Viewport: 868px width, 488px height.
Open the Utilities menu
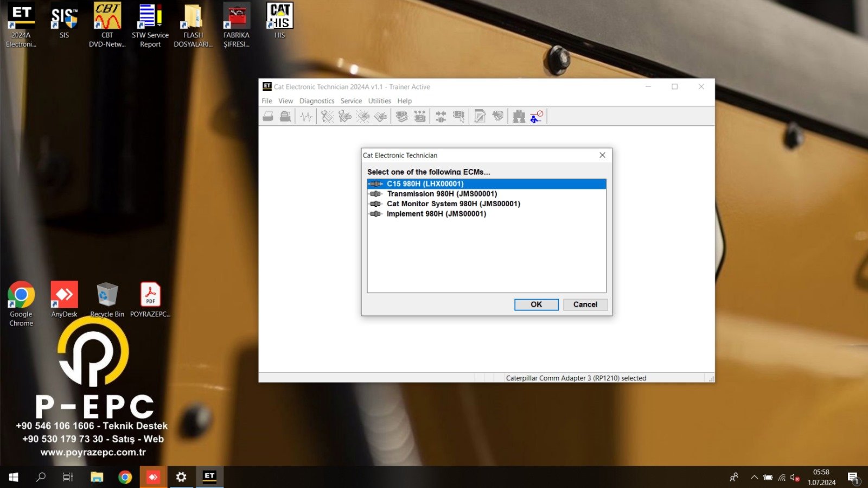pyautogui.click(x=380, y=101)
